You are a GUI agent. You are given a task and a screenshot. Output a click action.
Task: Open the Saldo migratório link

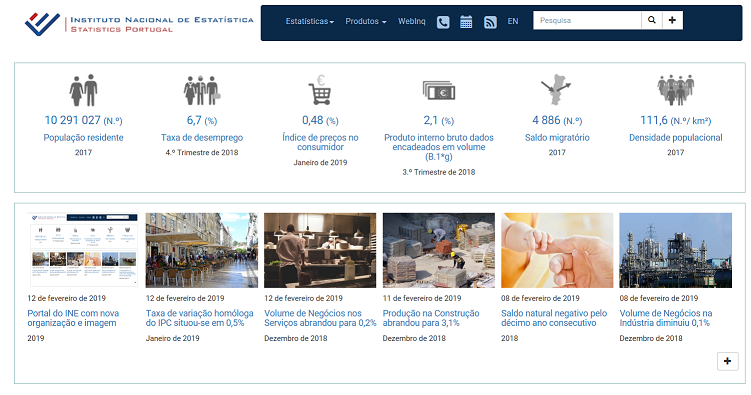557,137
